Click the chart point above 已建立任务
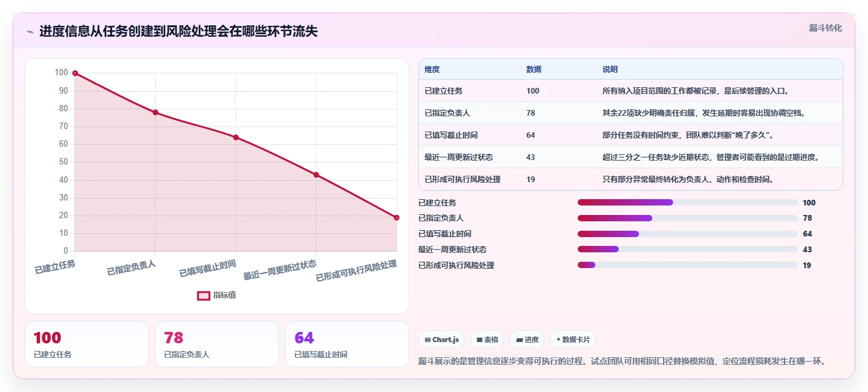This screenshot has height=392, width=868. pyautogui.click(x=75, y=73)
